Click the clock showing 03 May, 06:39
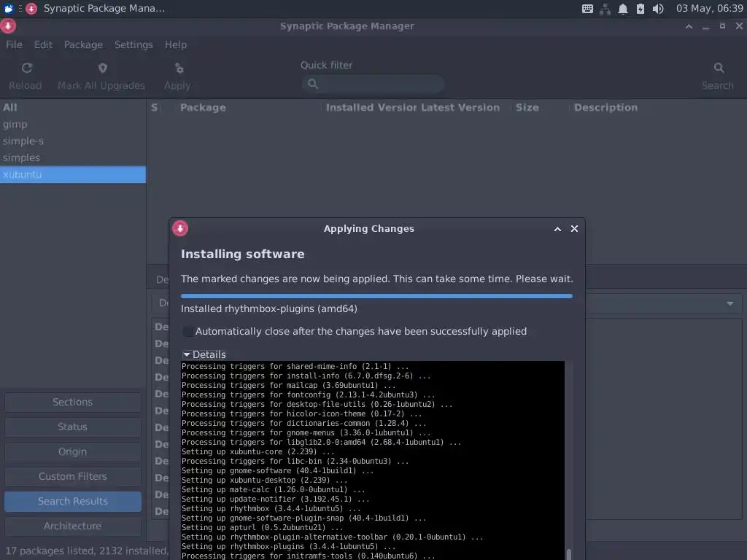 709,8
